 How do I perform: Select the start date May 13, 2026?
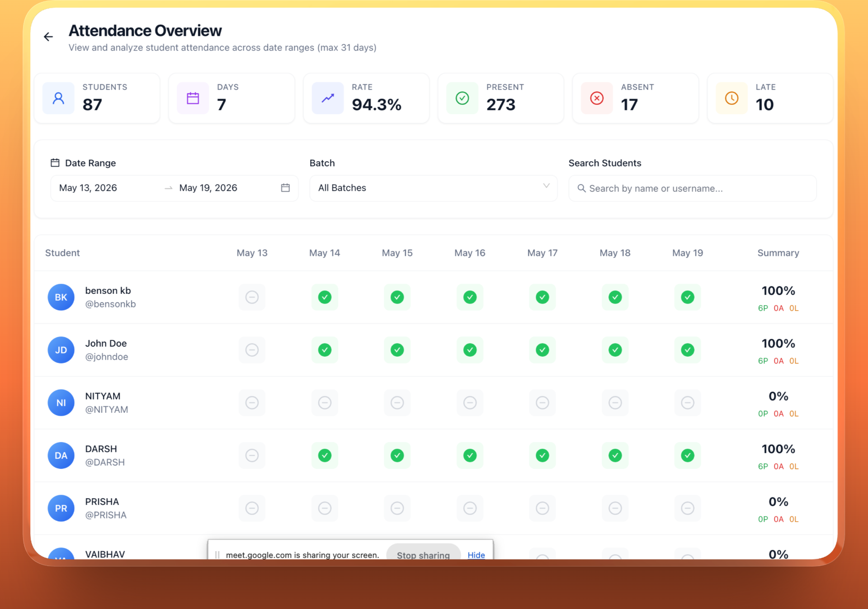(x=88, y=188)
